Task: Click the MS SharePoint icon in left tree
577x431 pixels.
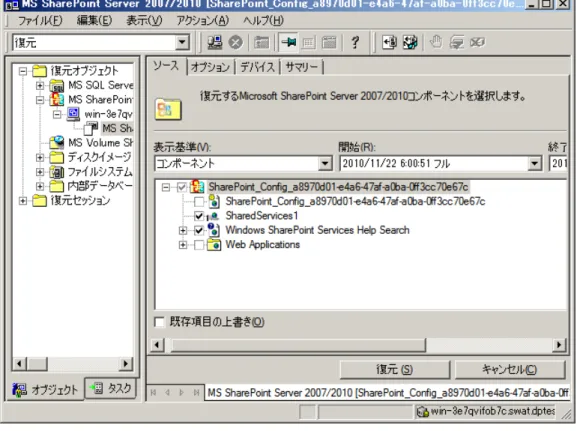Action: pos(57,100)
